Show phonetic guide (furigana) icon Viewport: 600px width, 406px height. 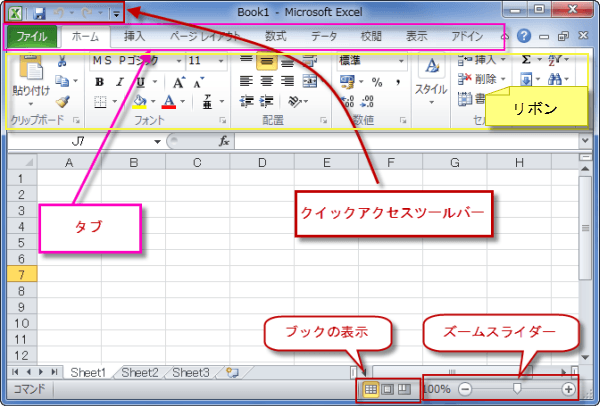coord(207,102)
